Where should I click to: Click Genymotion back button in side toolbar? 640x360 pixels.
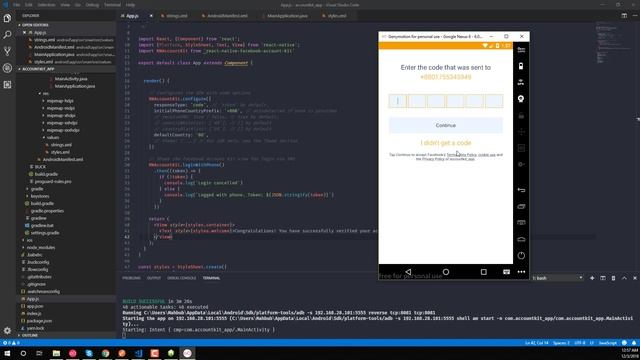521,190
